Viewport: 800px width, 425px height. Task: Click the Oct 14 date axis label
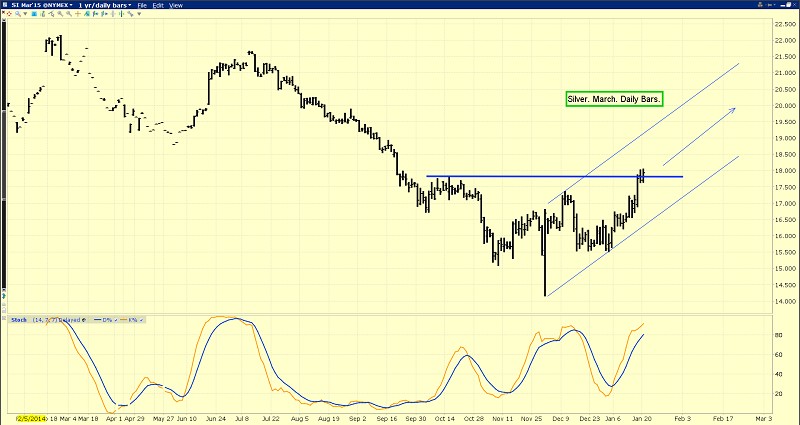pos(444,418)
